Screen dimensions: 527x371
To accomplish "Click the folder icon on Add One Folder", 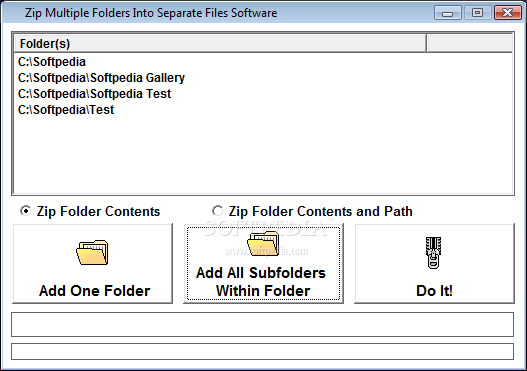I will (92, 252).
